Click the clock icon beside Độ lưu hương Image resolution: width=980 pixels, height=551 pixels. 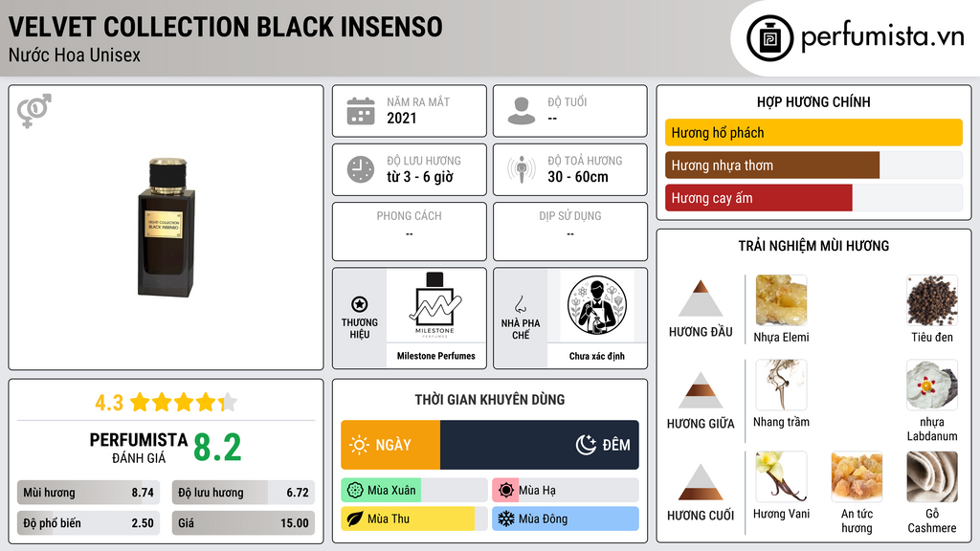pos(361,169)
